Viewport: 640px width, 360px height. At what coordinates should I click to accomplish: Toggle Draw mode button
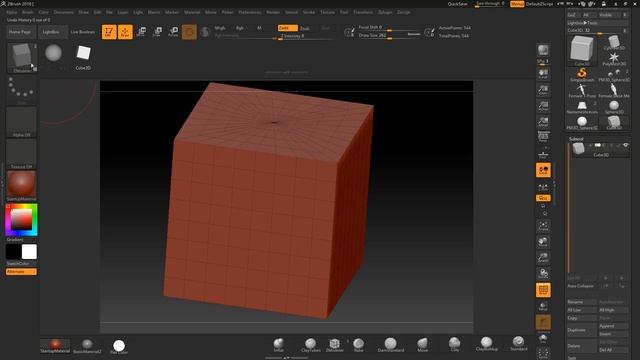(125, 31)
